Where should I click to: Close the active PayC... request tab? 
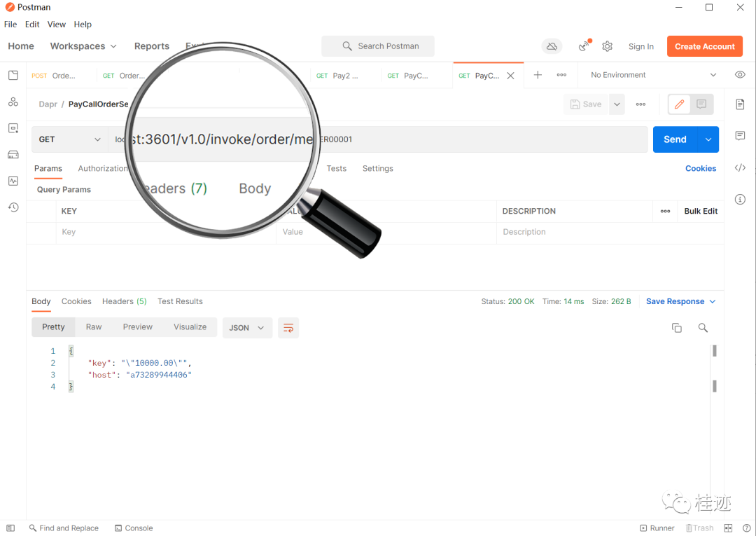[x=510, y=76]
